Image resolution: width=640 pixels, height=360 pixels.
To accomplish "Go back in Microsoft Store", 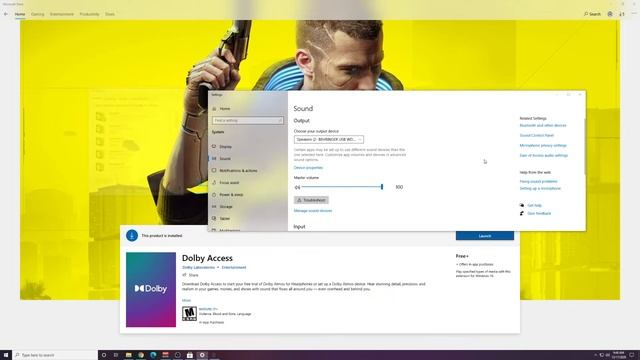I will (x=6, y=14).
